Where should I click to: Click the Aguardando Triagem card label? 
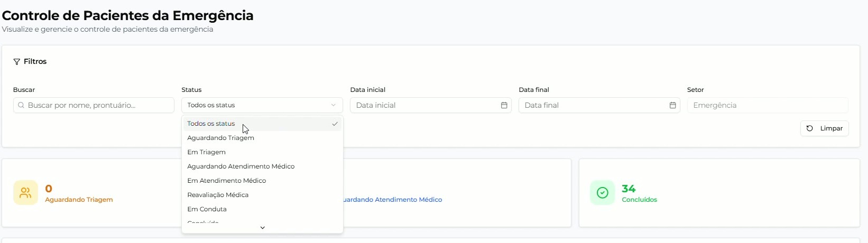point(79,200)
